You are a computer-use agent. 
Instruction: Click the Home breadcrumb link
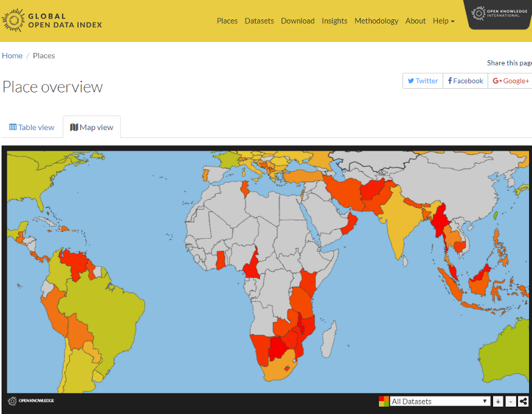(x=12, y=55)
